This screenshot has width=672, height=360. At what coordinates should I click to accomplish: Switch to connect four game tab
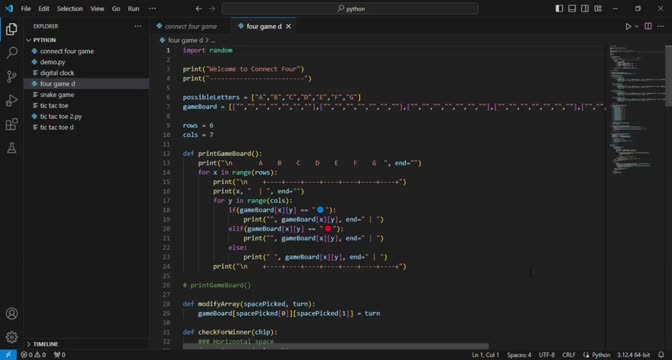click(x=190, y=27)
